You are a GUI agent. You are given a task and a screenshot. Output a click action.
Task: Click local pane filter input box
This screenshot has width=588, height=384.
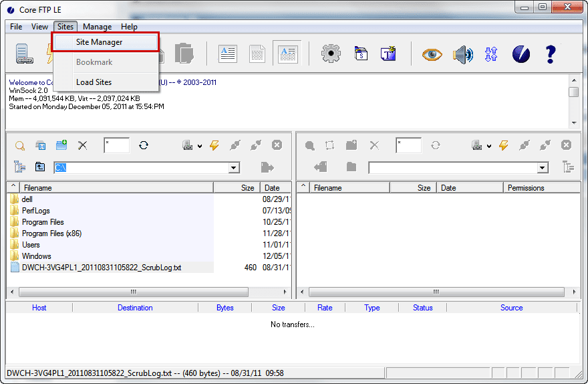coord(117,145)
